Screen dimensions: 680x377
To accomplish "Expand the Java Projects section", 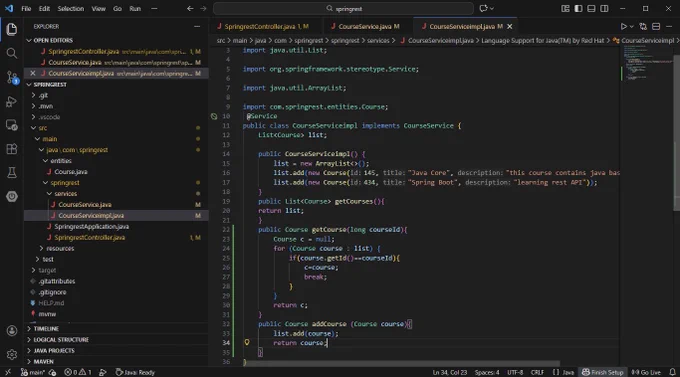I will 54,350.
